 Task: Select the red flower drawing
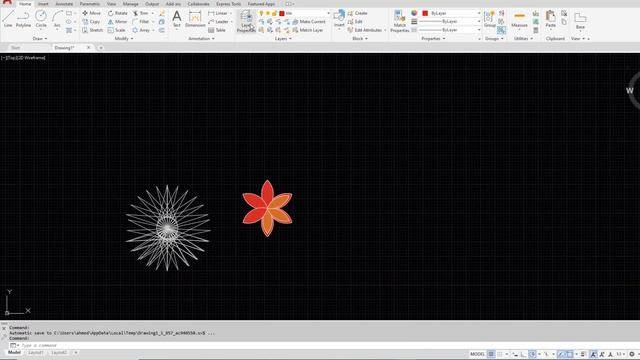(x=267, y=208)
